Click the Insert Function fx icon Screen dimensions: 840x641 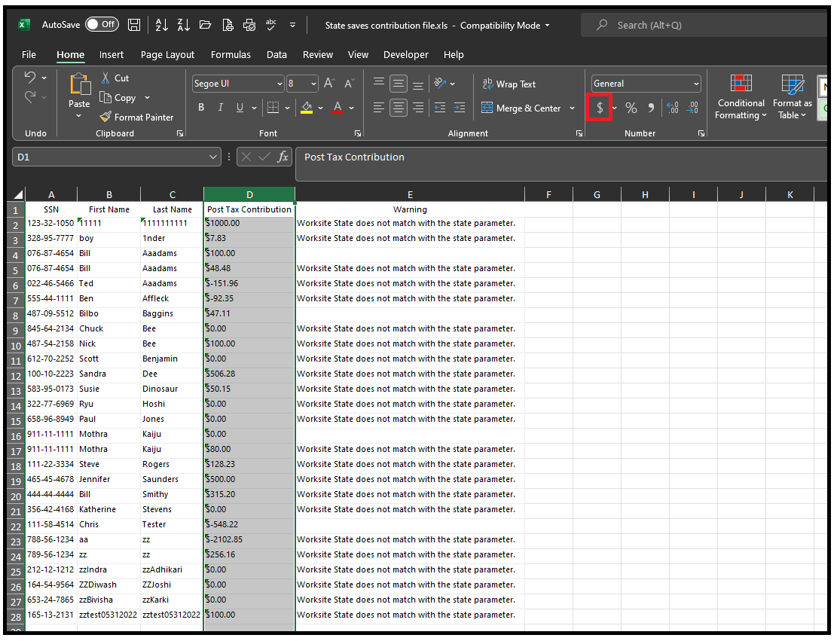tap(283, 157)
